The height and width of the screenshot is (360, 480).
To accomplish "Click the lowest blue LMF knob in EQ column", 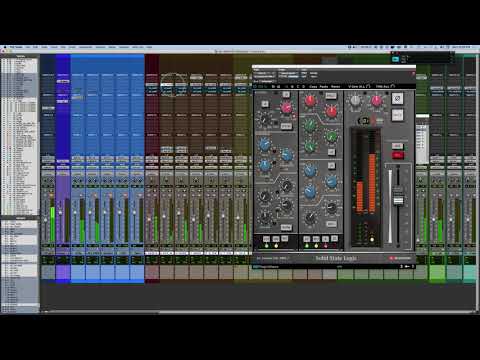I will (310, 193).
